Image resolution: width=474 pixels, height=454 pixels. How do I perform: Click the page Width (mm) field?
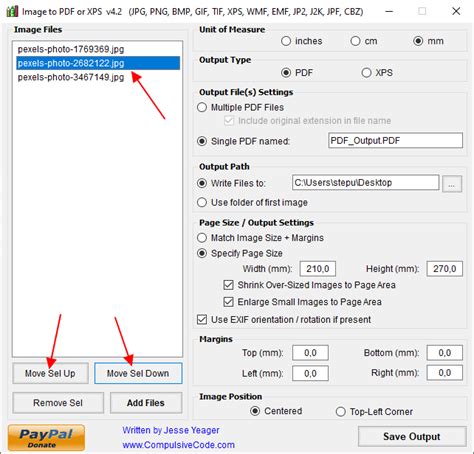click(318, 269)
